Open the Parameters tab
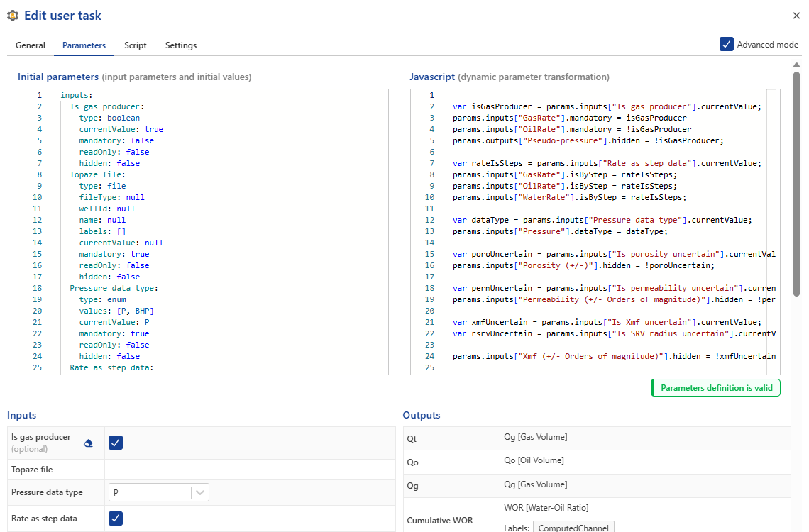 (84, 45)
